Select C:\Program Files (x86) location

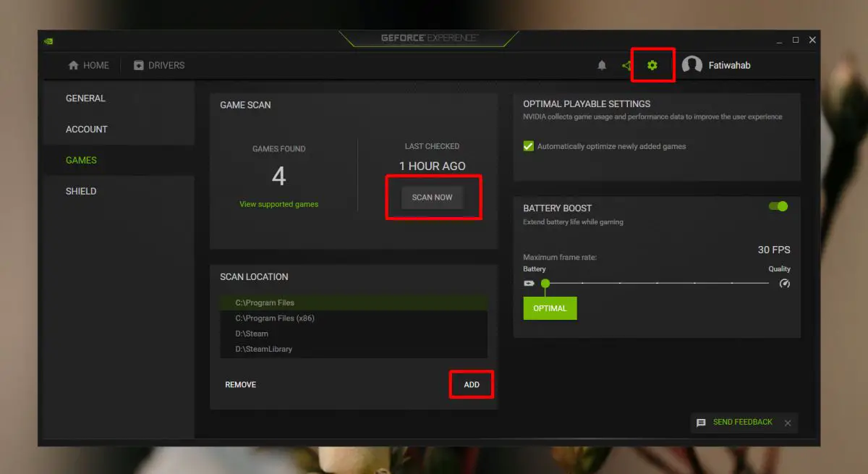tap(354, 318)
